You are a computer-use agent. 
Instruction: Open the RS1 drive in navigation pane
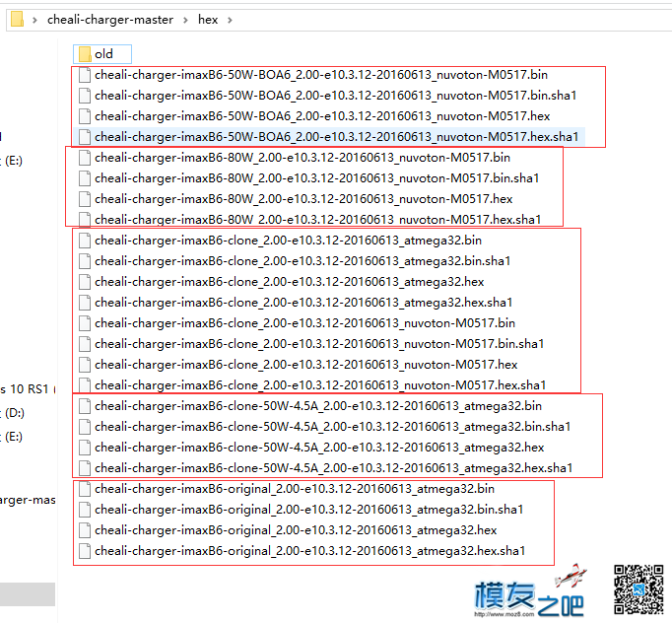pyautogui.click(x=28, y=389)
